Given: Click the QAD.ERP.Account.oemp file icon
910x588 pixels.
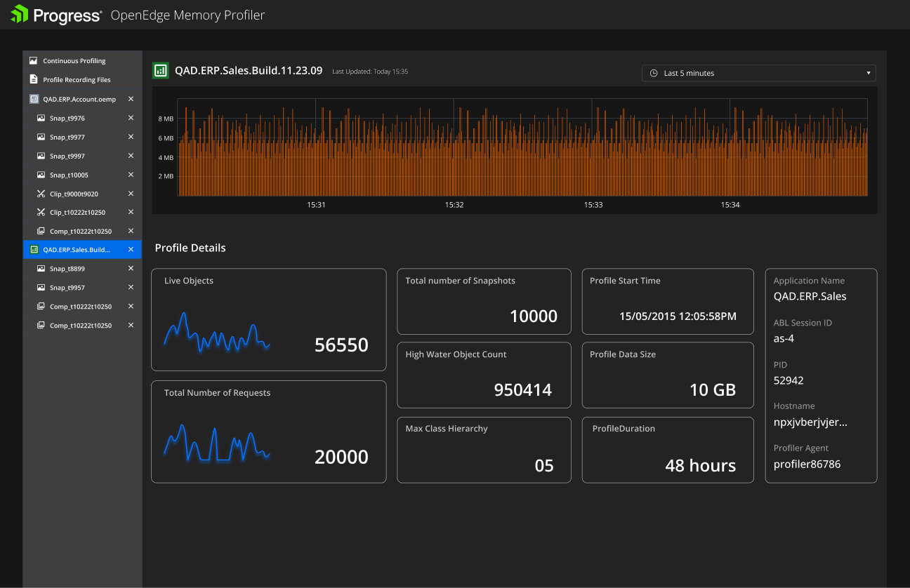Looking at the screenshot, I should [x=34, y=99].
